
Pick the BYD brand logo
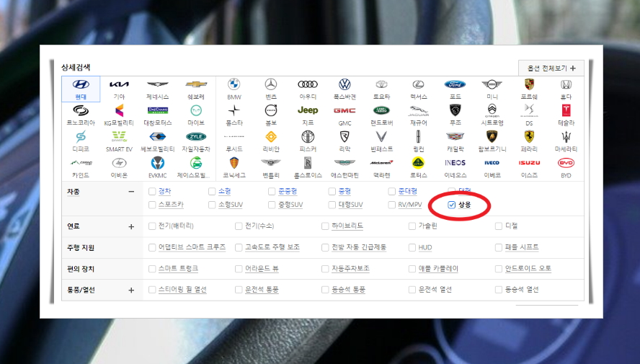(566, 162)
